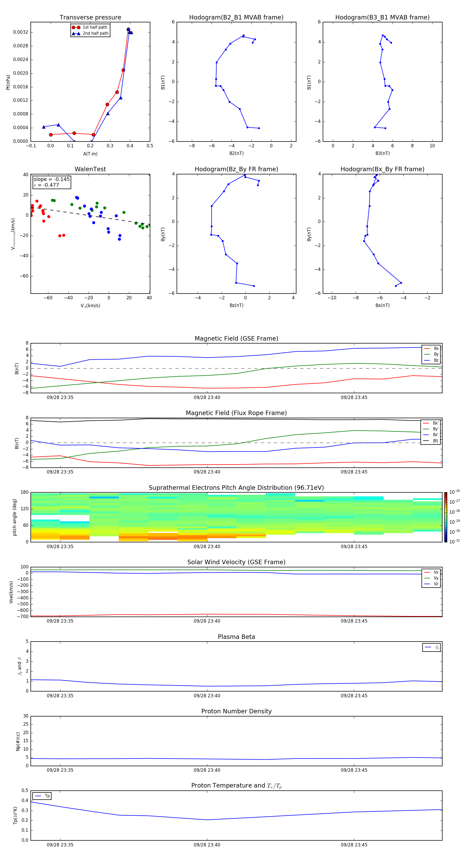
Task: Click the 'Bz(nT)' x-axis label
Action: pyautogui.click(x=236, y=305)
